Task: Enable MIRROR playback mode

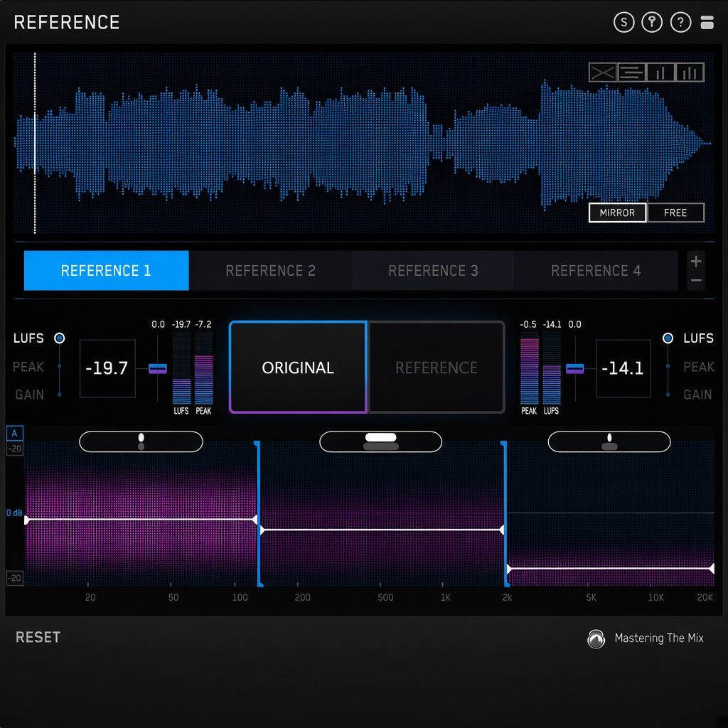Action: (617, 213)
